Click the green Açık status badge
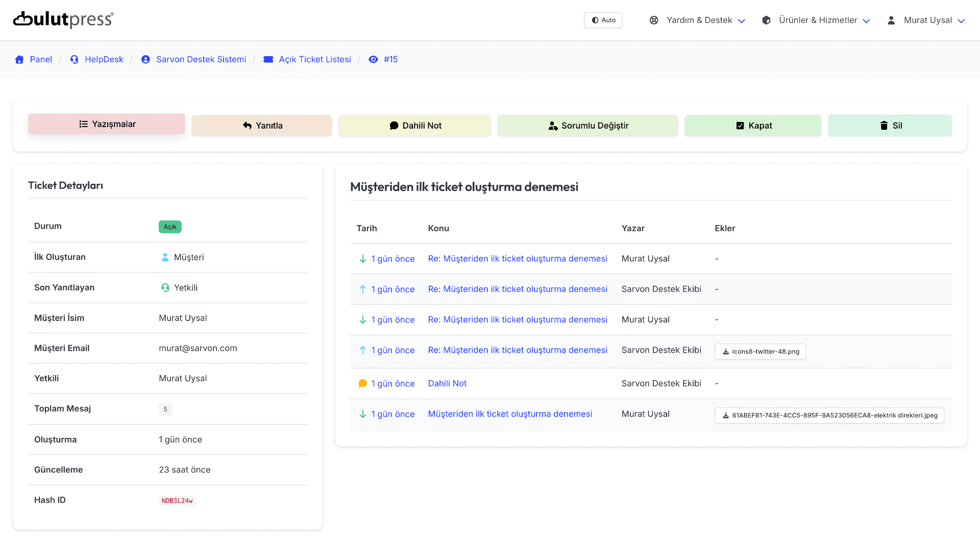 [x=170, y=227]
